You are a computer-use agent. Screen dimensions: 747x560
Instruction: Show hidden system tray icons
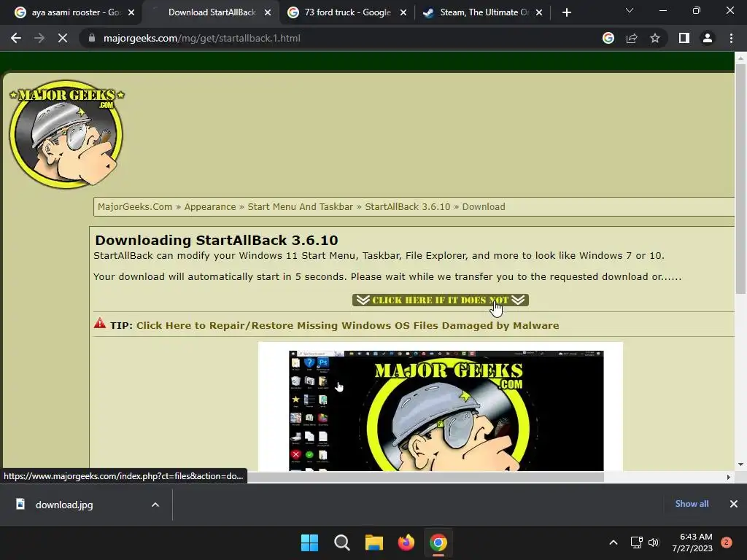[614, 542]
